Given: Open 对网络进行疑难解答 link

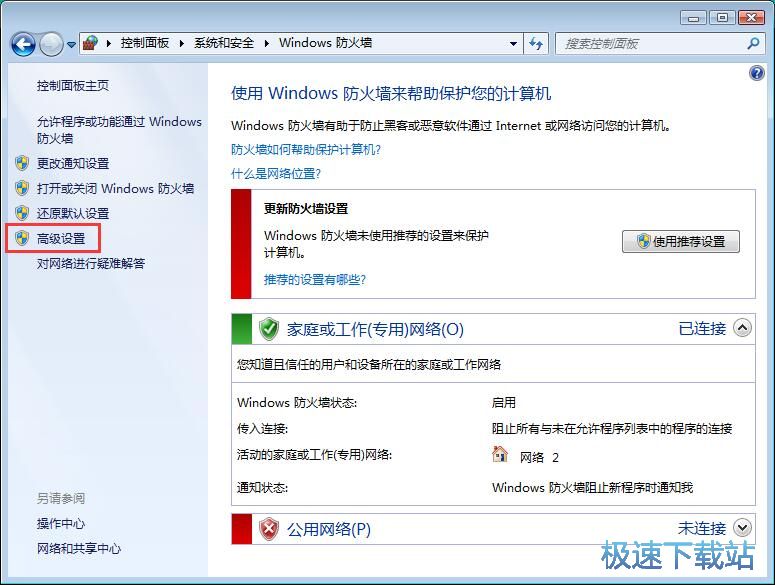Looking at the screenshot, I should [91, 263].
